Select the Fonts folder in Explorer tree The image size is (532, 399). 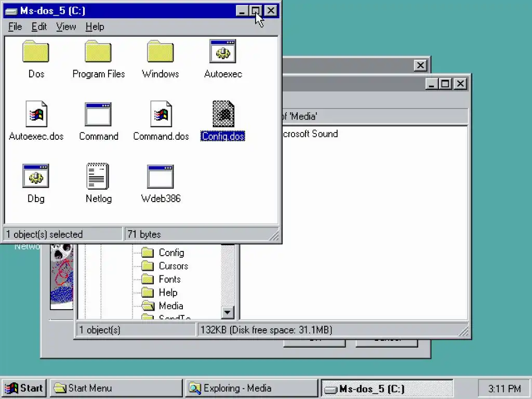click(161, 279)
